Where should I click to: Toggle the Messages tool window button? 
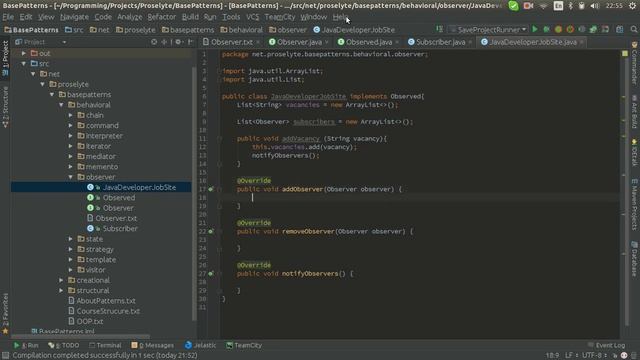pos(153,345)
